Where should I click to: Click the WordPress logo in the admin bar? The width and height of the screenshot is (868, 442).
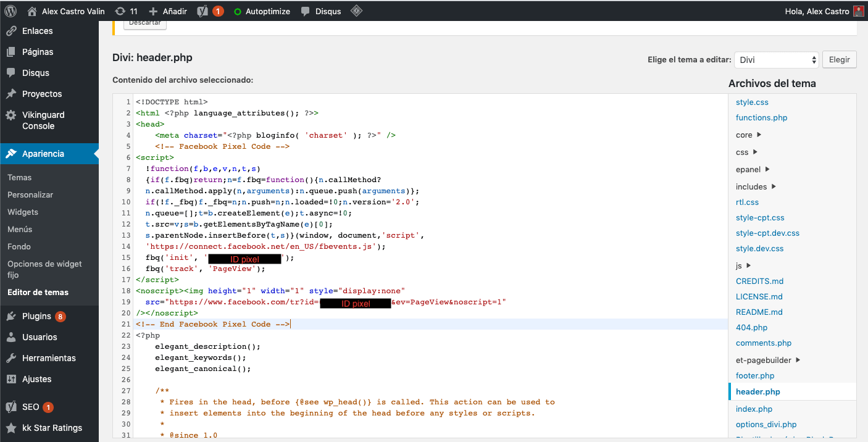pyautogui.click(x=11, y=10)
